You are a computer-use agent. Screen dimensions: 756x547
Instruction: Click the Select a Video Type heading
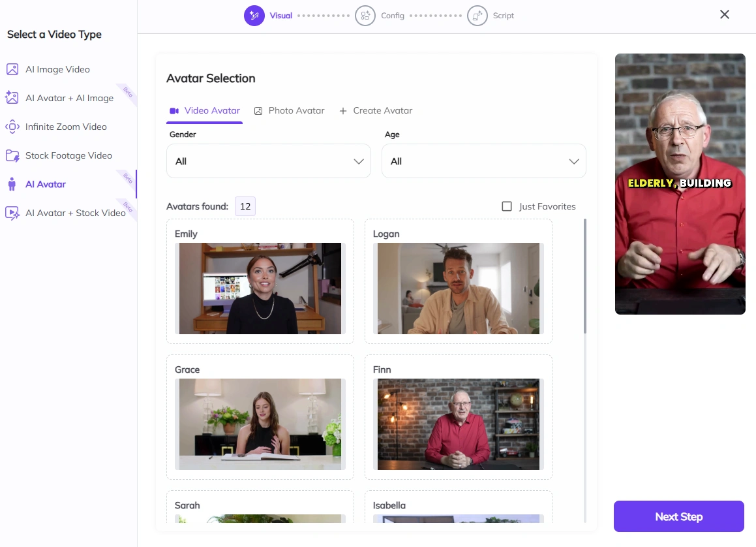pyautogui.click(x=54, y=34)
